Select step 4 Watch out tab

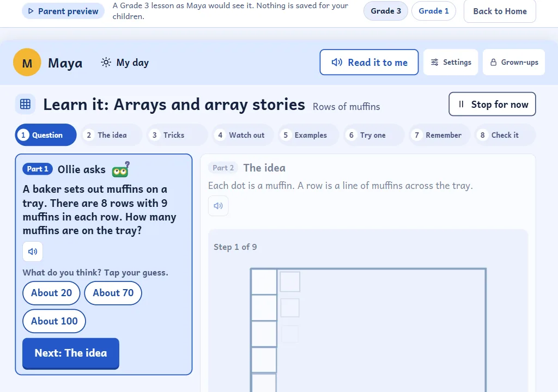tap(242, 135)
